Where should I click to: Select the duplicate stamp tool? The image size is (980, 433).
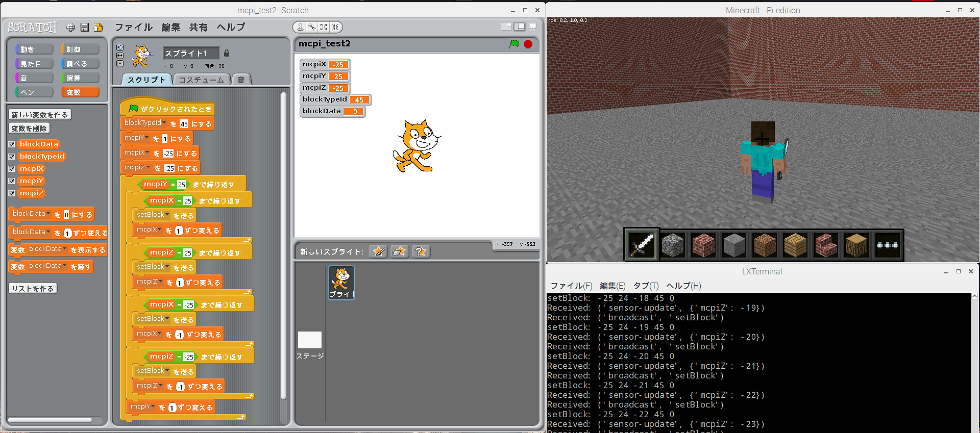[301, 27]
